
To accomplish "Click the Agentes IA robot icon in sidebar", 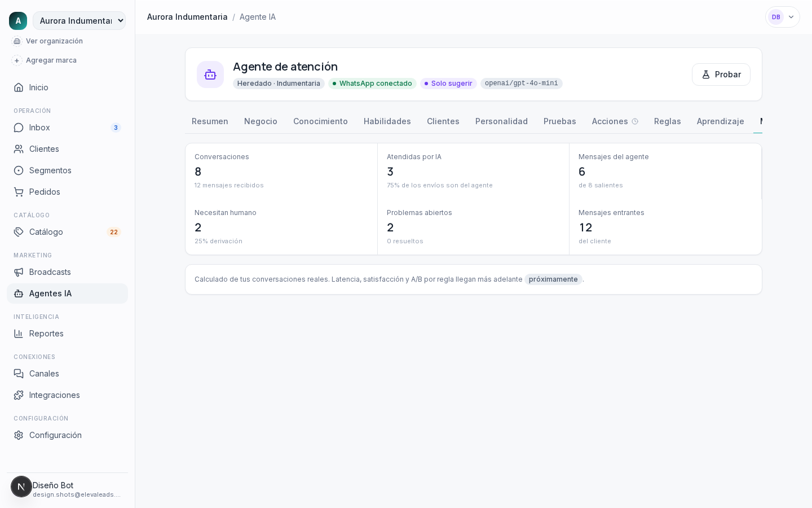I will (x=19, y=294).
